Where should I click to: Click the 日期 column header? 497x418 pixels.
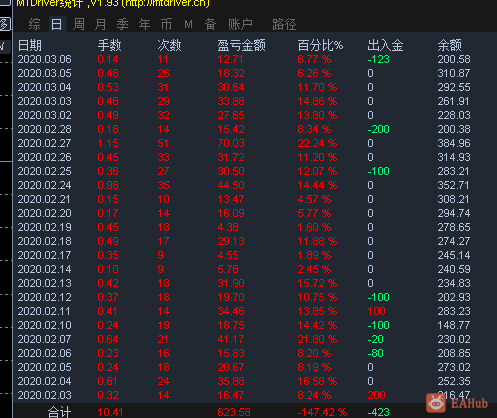coord(30,45)
